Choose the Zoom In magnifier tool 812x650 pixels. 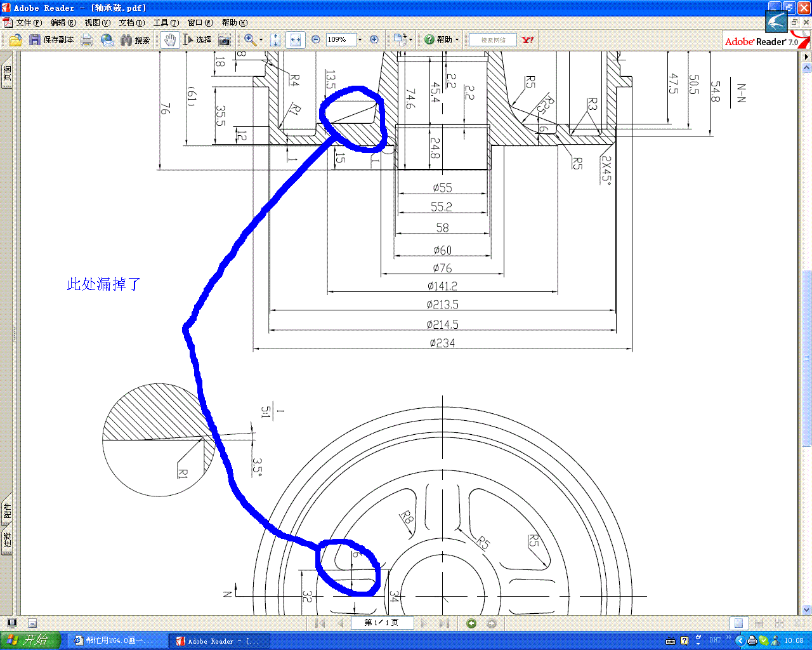click(250, 40)
